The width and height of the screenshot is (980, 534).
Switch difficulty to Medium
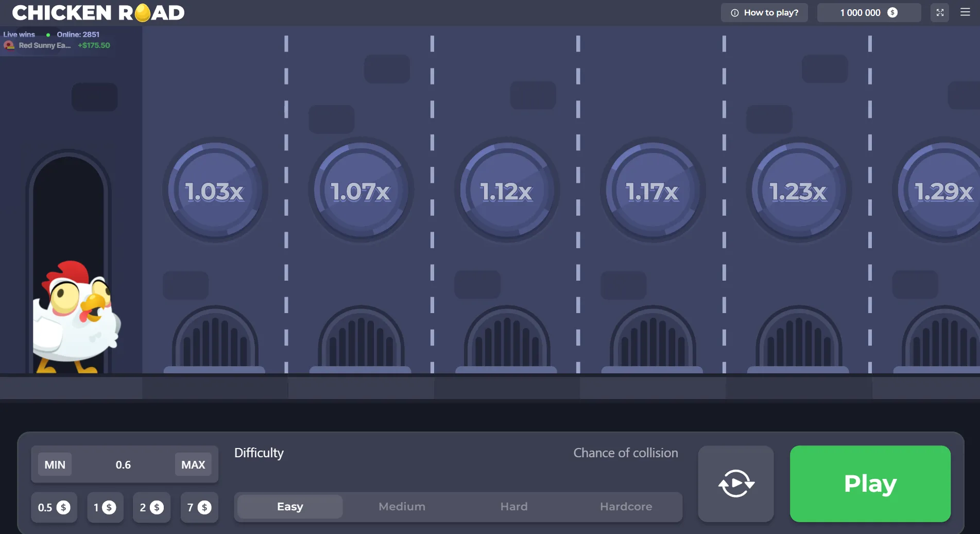(x=402, y=507)
